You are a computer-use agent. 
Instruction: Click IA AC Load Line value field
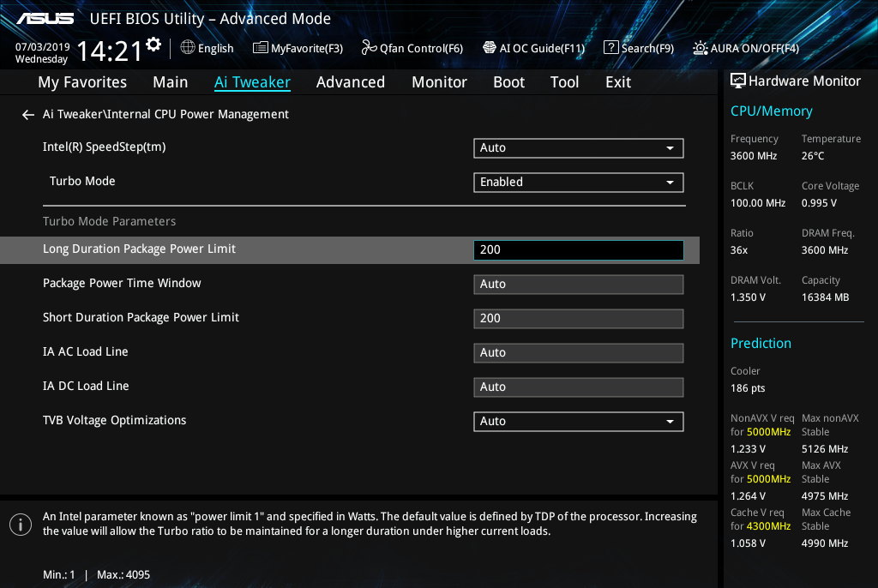pyautogui.click(x=579, y=353)
